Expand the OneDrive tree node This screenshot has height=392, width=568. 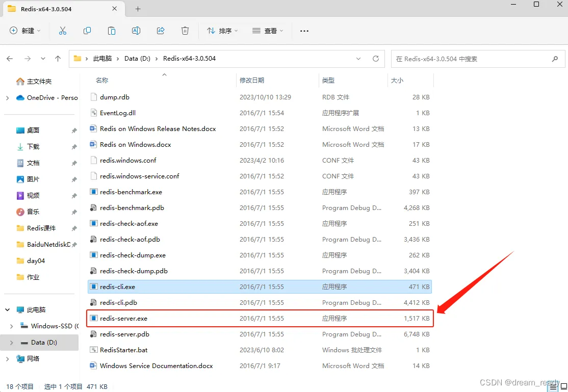pyautogui.click(x=7, y=98)
